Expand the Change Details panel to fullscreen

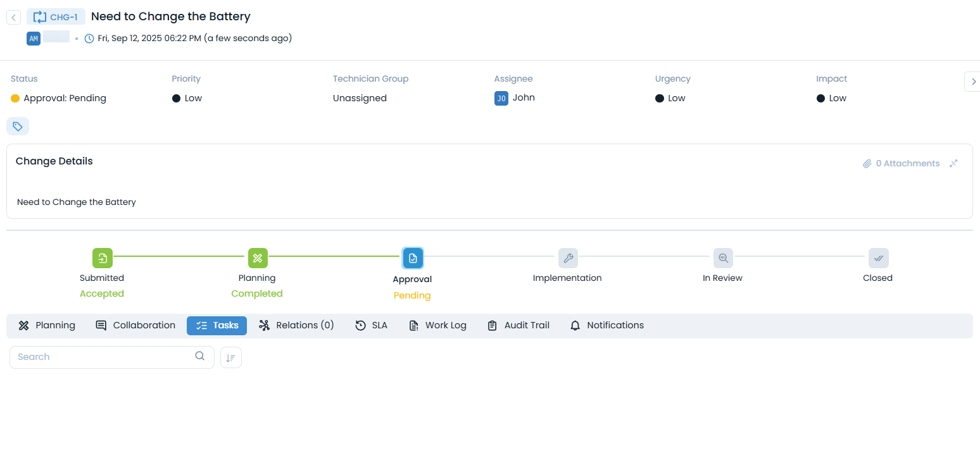coord(953,163)
